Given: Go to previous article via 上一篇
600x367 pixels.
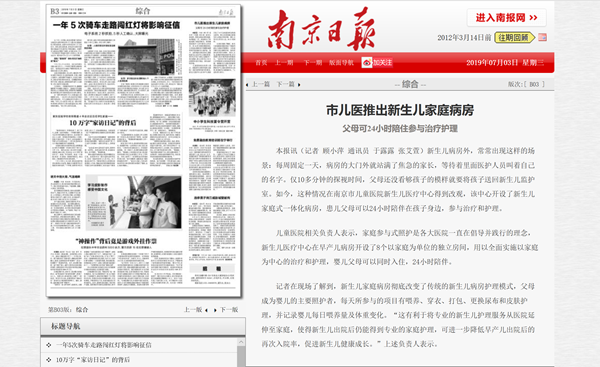Looking at the screenshot, I should point(261,84).
